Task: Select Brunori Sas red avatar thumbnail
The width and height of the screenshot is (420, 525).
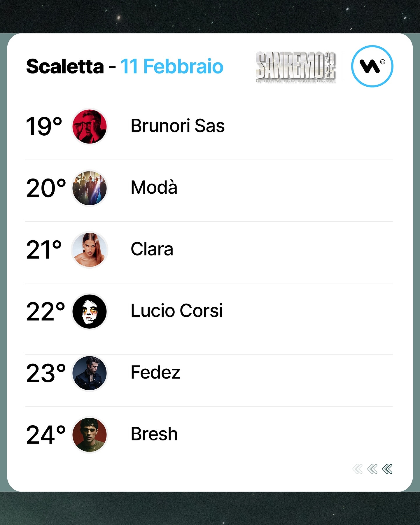Action: pyautogui.click(x=90, y=127)
